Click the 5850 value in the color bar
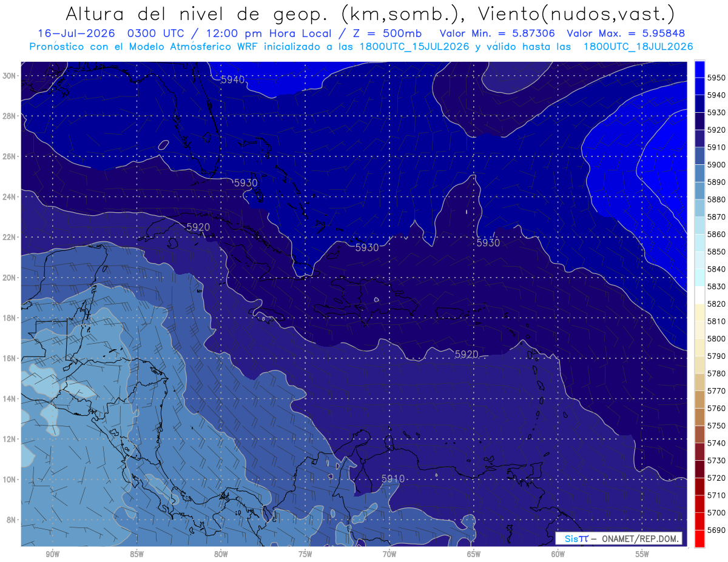 point(716,252)
